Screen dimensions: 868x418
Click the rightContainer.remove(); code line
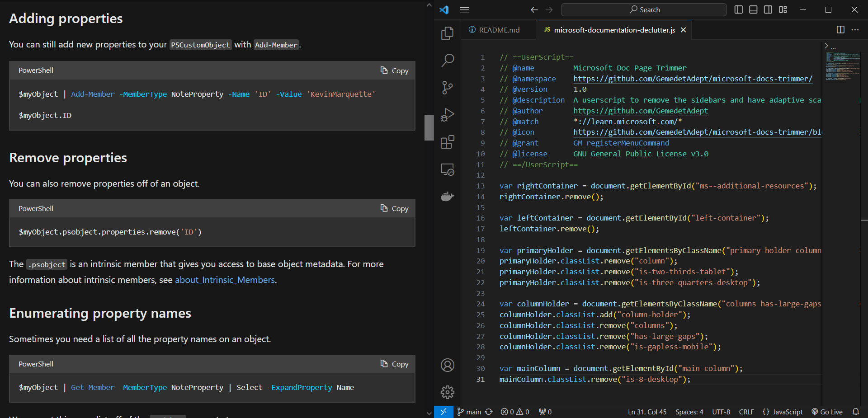pos(551,197)
